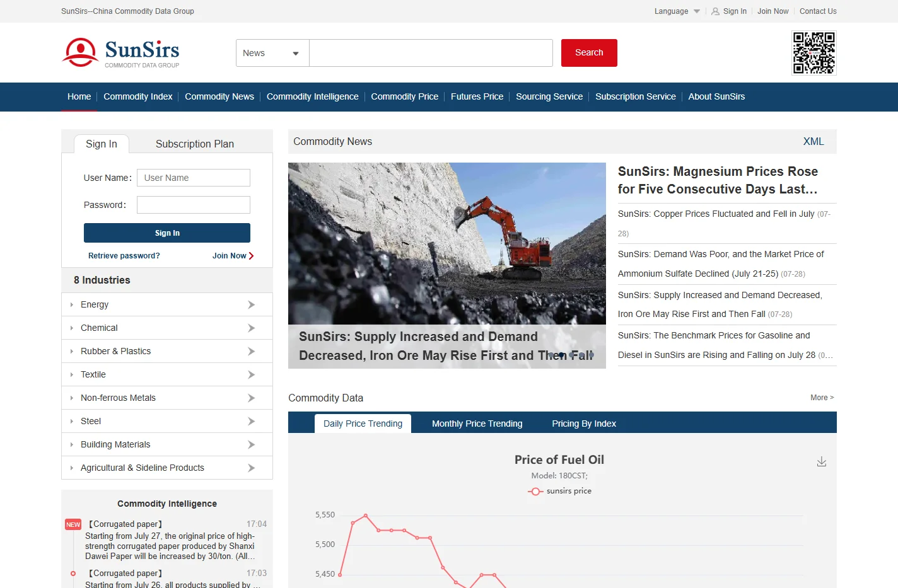Image resolution: width=898 pixels, height=588 pixels.
Task: Expand Agricultural & Sideline Products industry
Action: (x=167, y=468)
